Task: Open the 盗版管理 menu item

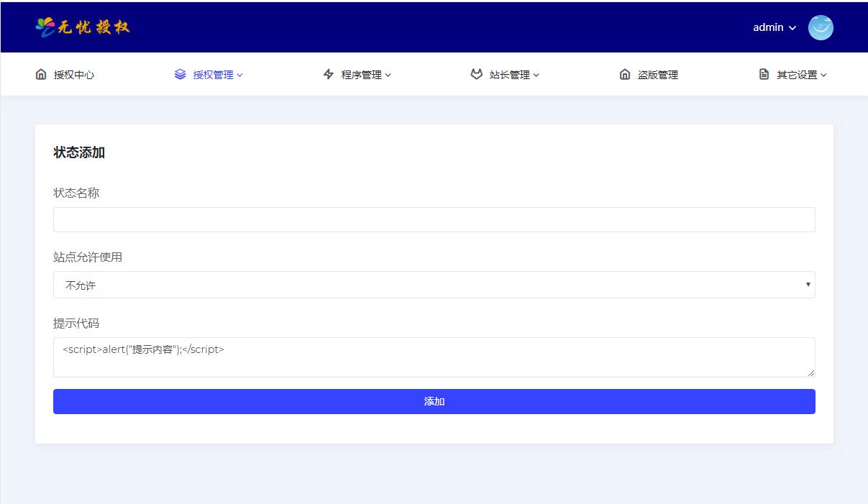Action: point(657,75)
